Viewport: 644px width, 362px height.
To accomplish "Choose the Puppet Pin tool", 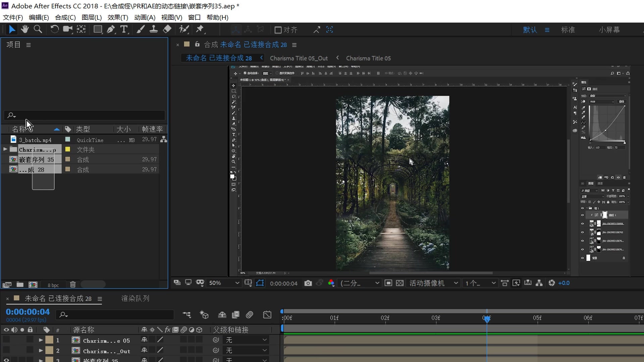I will (x=200, y=29).
